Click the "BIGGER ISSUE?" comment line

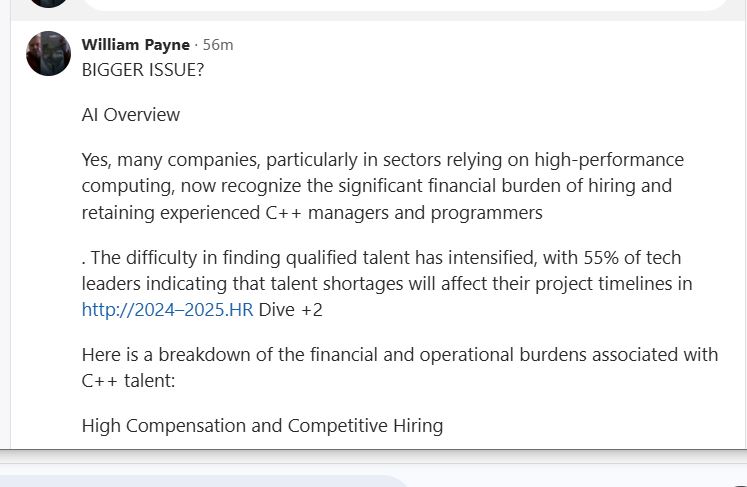(146, 70)
